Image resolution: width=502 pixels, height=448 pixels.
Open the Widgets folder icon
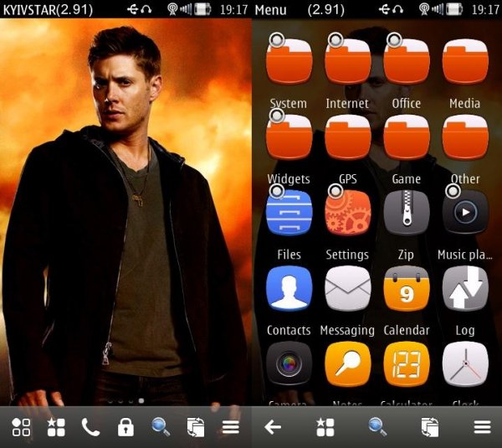point(289,136)
